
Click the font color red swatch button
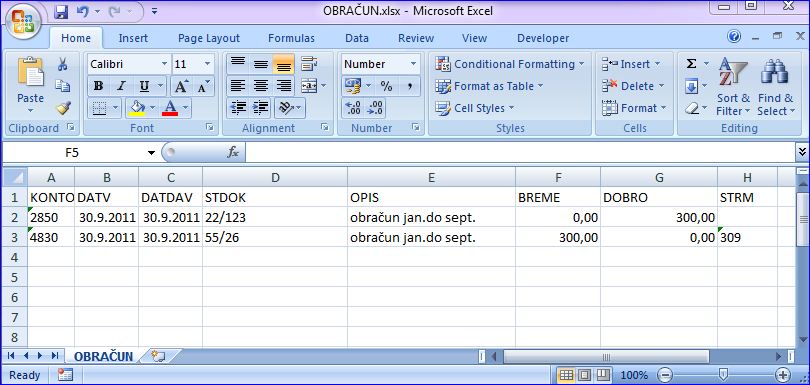(170, 108)
